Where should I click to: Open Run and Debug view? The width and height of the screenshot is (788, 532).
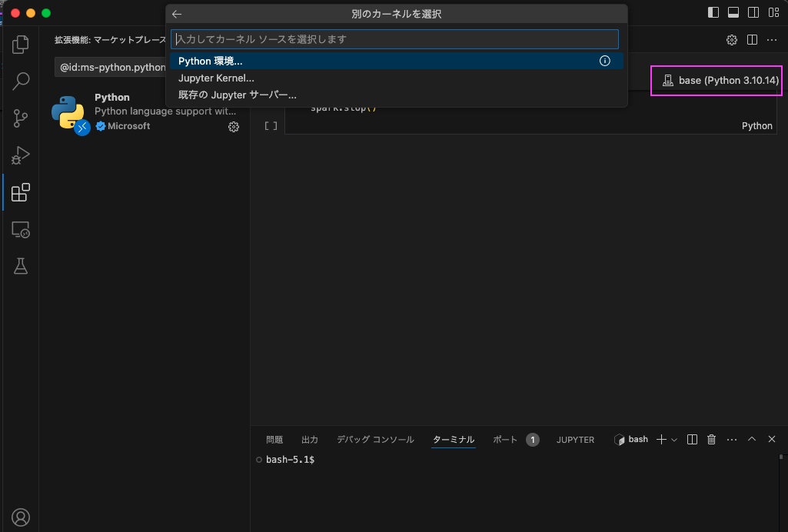pyautogui.click(x=21, y=155)
